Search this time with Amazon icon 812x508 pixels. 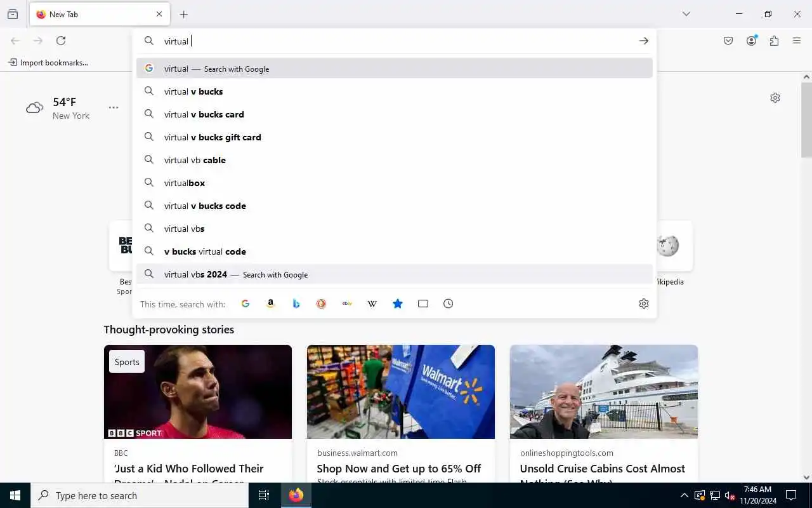[x=271, y=304]
